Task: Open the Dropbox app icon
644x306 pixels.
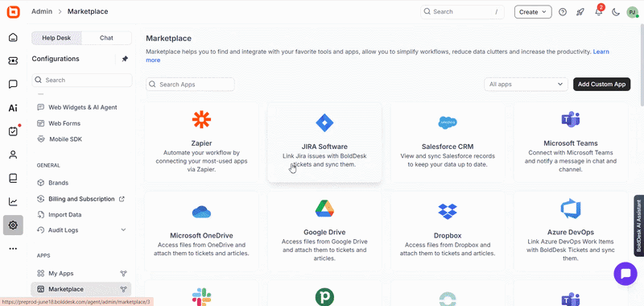Action: pos(448,212)
